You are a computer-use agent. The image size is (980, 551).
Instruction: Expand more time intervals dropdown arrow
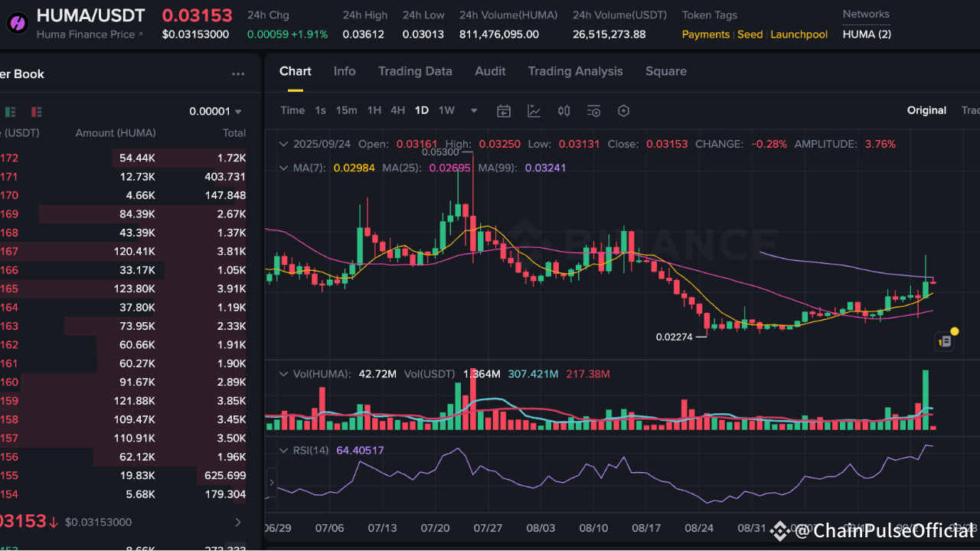[x=474, y=111]
